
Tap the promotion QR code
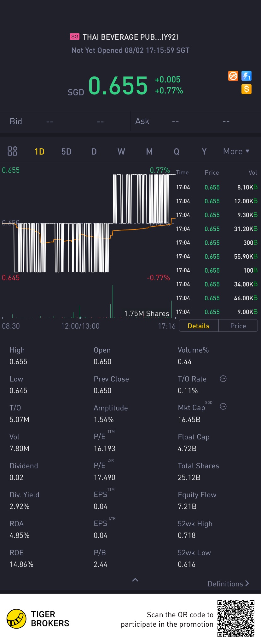[x=236, y=619]
